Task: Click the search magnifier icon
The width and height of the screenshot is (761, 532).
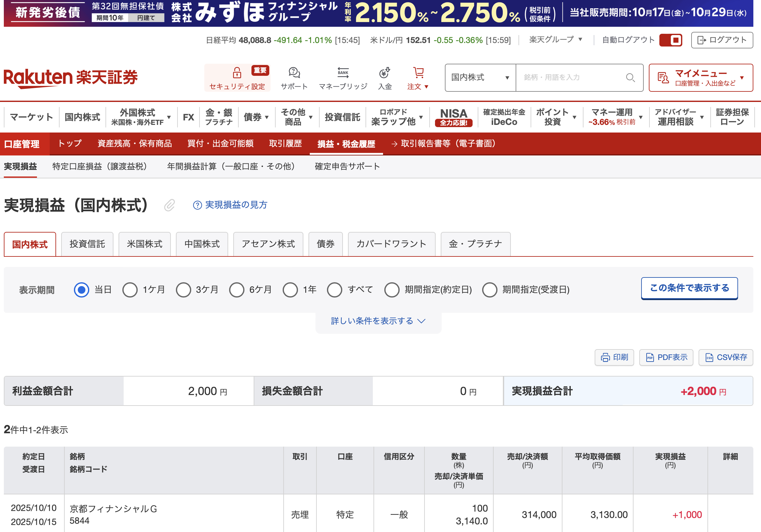Action: click(x=630, y=77)
